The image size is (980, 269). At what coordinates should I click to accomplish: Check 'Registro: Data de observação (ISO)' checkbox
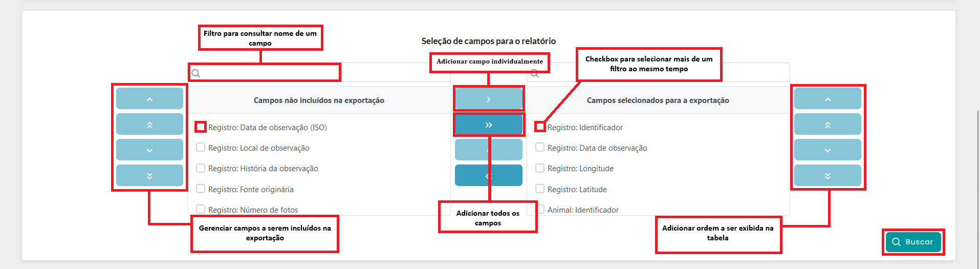point(201,127)
